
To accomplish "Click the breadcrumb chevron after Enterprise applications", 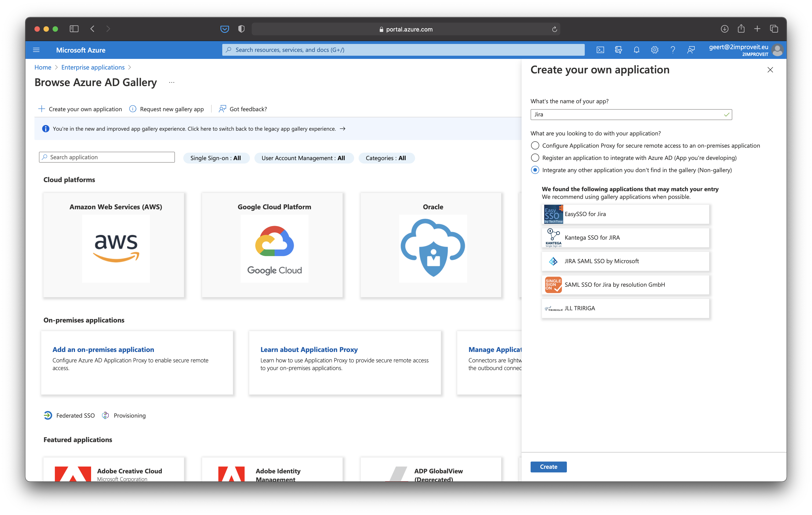I will [130, 67].
